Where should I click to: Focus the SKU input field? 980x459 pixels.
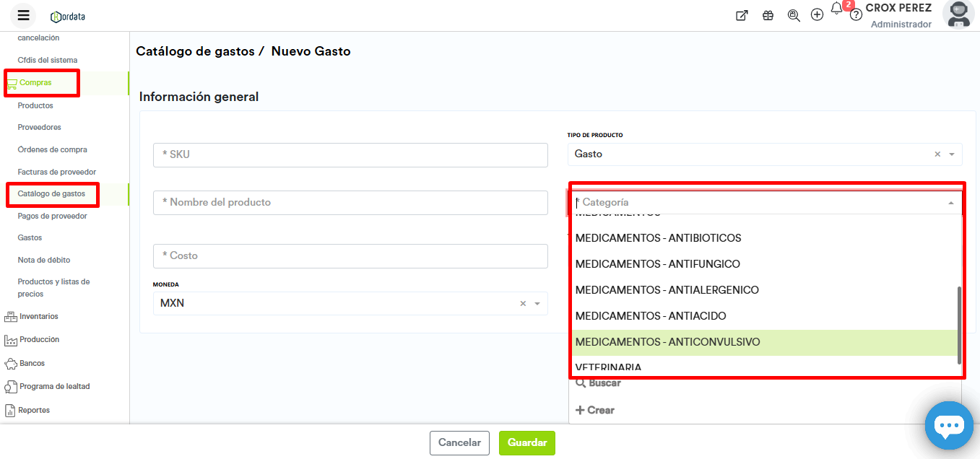(350, 154)
